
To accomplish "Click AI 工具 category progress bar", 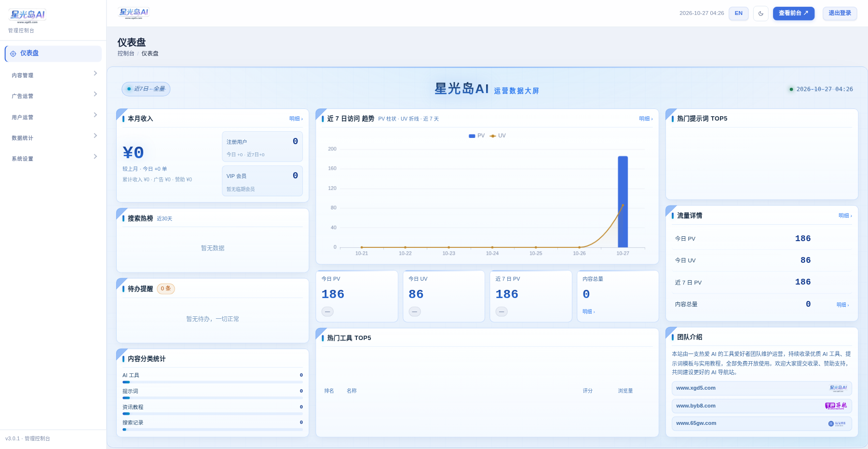I will click(x=213, y=382).
